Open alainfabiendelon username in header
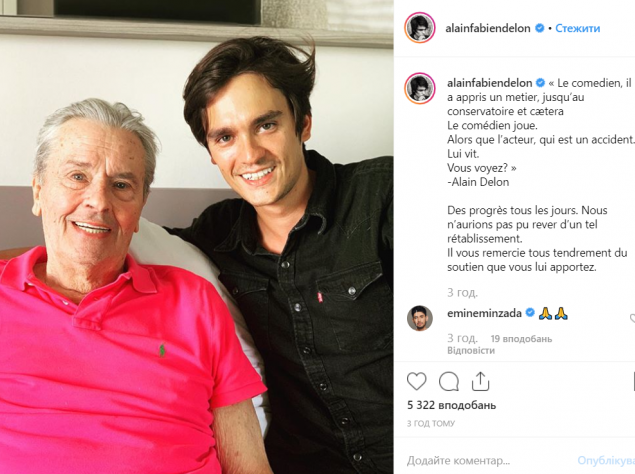The height and width of the screenshot is (474, 635). (x=488, y=28)
